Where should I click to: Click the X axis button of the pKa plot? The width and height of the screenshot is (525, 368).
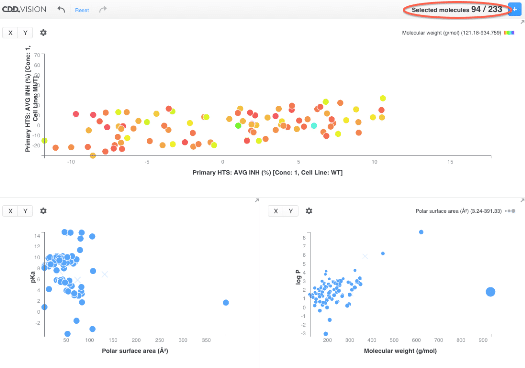10,211
